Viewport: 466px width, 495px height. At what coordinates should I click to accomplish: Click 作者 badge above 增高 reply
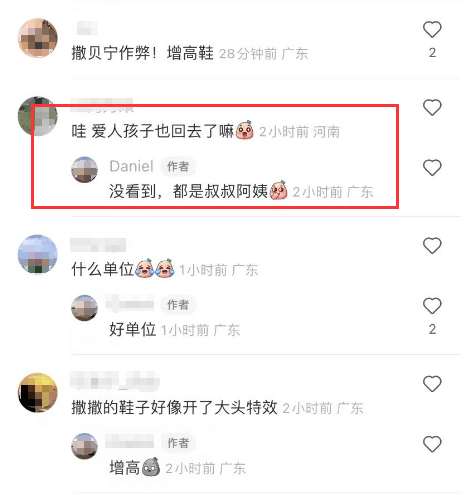coord(178,443)
